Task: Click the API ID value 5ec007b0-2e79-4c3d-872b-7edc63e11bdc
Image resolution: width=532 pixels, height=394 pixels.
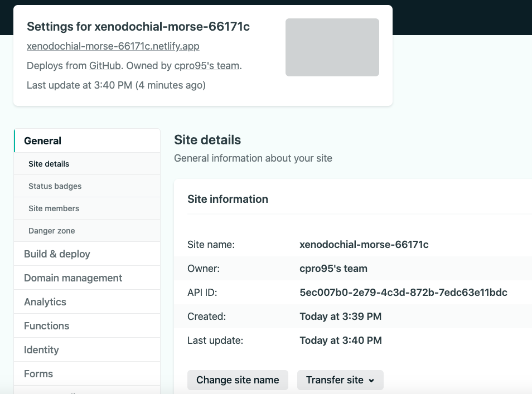Action: point(403,292)
